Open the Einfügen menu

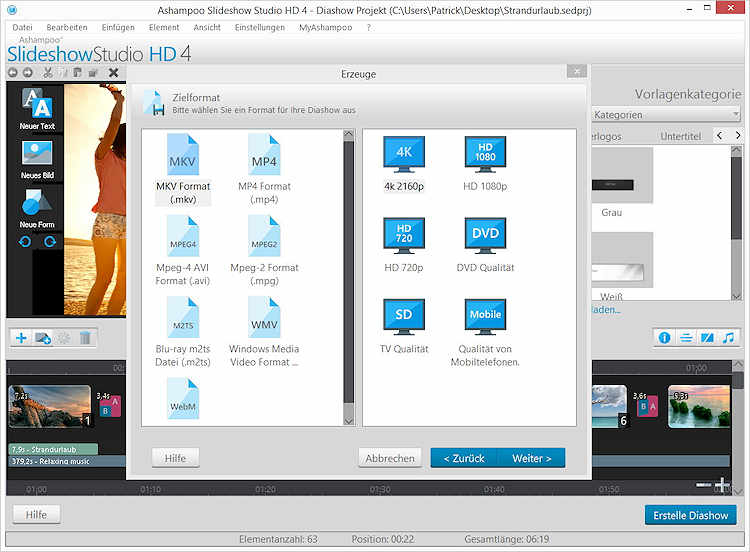coord(118,28)
